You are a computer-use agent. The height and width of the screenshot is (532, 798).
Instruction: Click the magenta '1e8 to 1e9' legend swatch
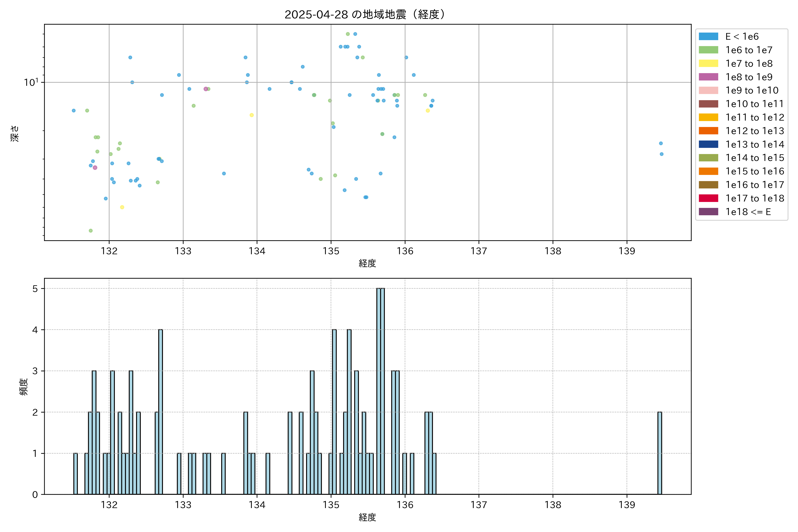(x=708, y=77)
